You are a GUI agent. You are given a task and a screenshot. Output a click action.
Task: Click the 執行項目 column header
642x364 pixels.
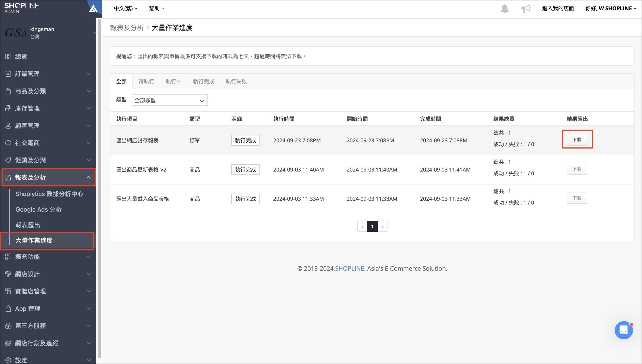[x=127, y=119]
